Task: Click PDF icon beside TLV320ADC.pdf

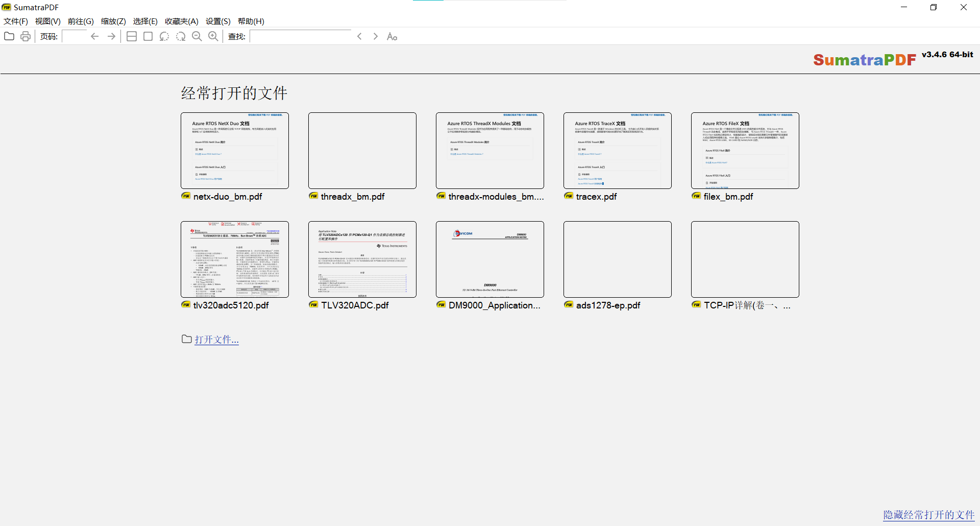Action: tap(313, 305)
